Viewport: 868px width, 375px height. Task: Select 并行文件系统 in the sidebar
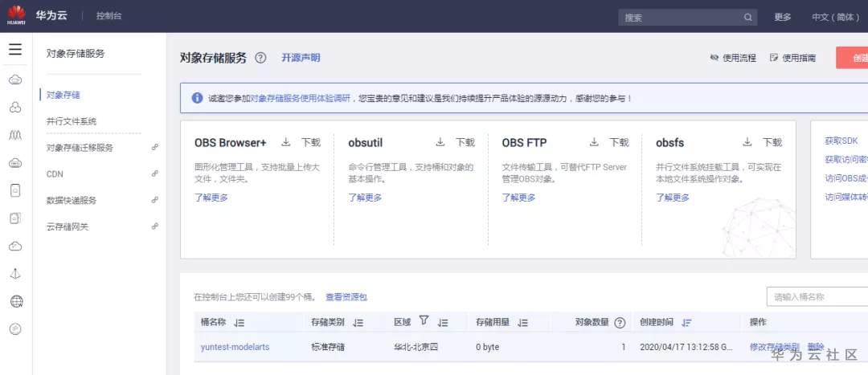coord(72,121)
